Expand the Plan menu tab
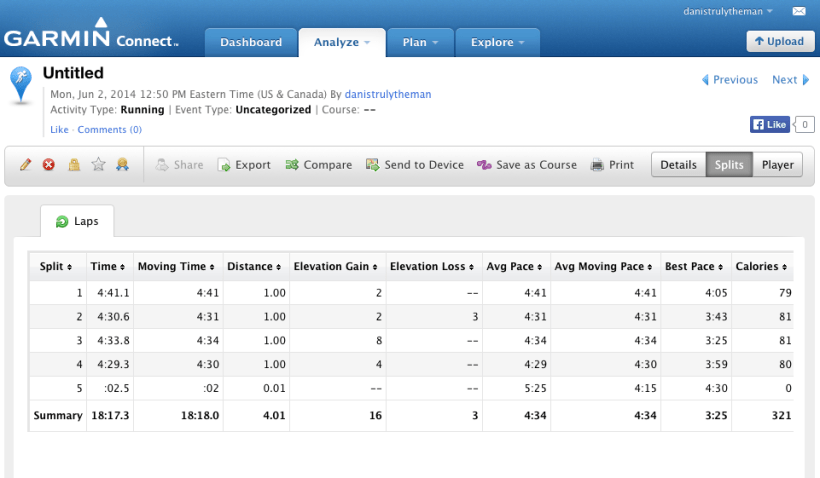The height and width of the screenshot is (478, 820). [420, 42]
